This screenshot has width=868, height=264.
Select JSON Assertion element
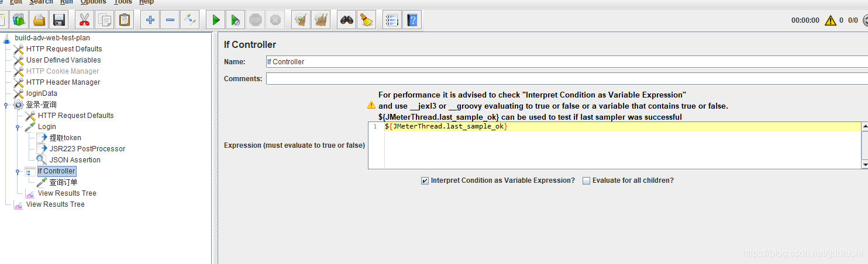pyautogui.click(x=75, y=160)
